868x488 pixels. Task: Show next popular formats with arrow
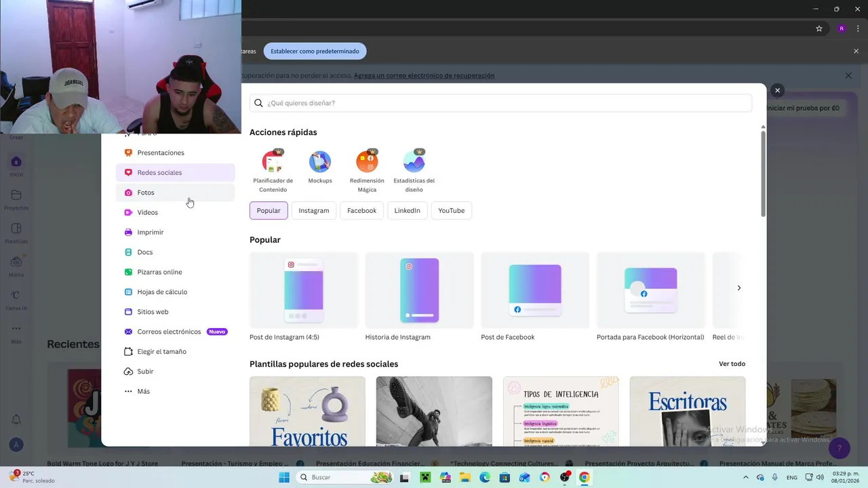[738, 288]
